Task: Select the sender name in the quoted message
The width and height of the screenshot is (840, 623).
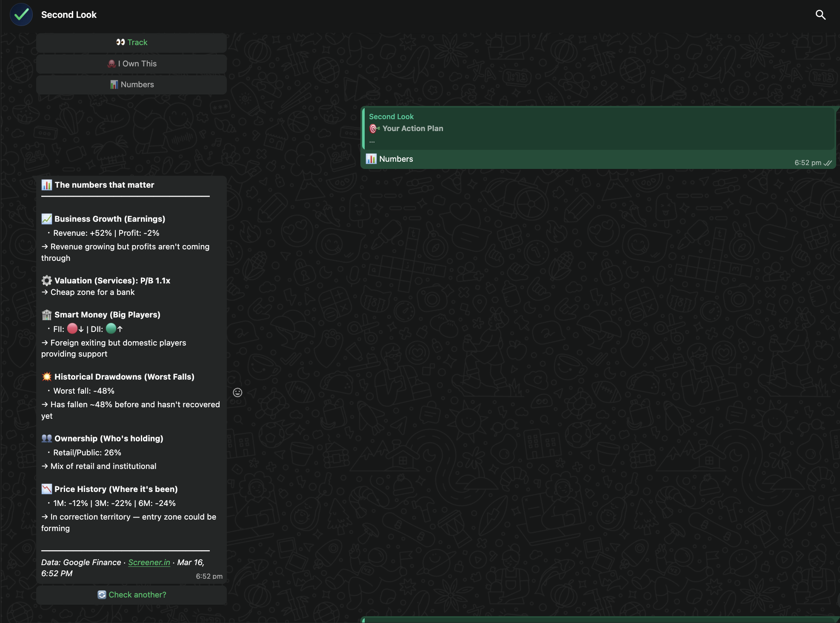Action: coord(391,116)
